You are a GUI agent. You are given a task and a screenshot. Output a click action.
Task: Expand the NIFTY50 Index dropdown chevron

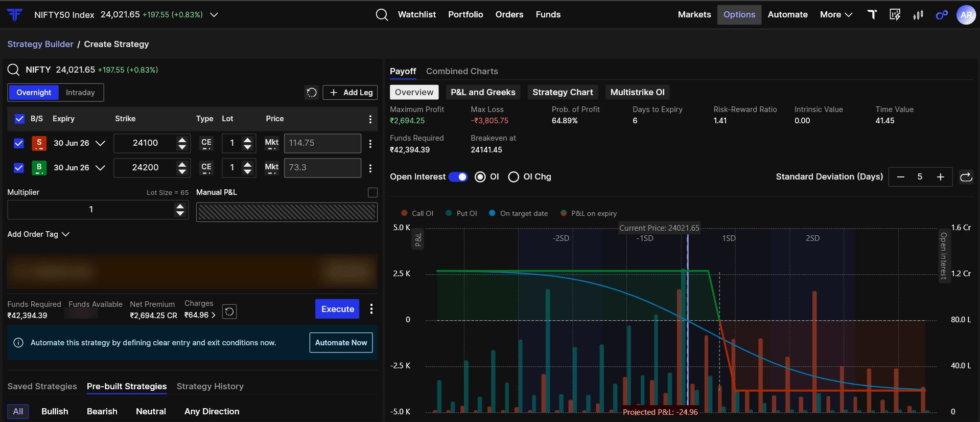214,15
